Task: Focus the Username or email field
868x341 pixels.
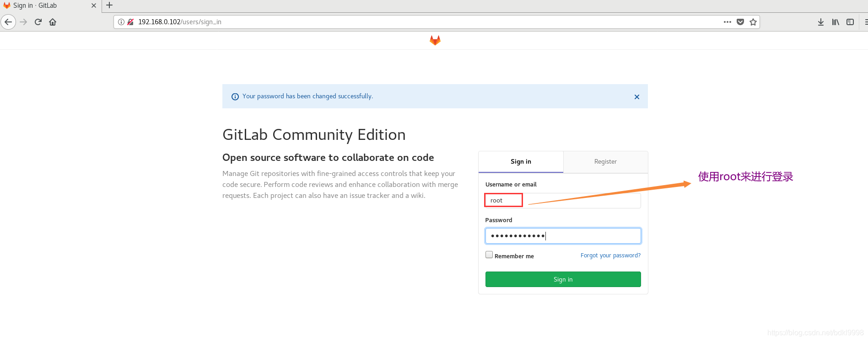Action: point(563,200)
